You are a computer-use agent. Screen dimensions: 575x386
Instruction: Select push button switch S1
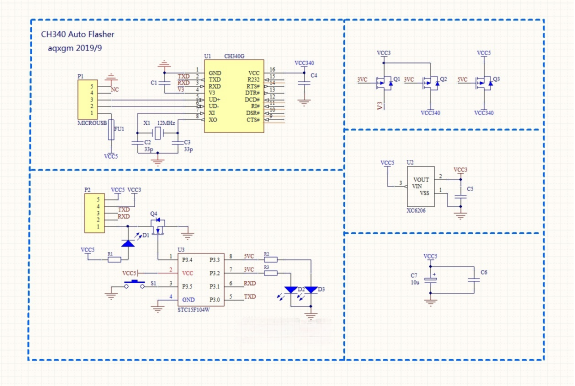(x=135, y=284)
